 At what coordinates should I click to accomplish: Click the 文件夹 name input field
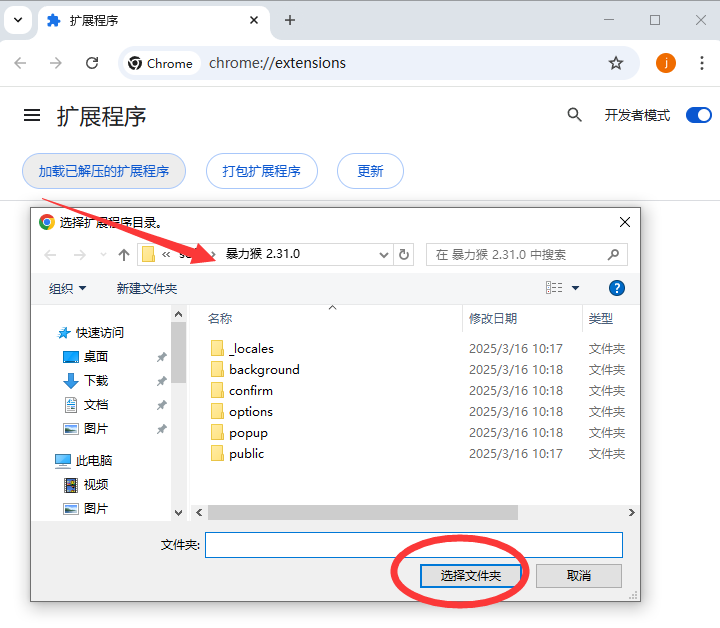click(414, 545)
